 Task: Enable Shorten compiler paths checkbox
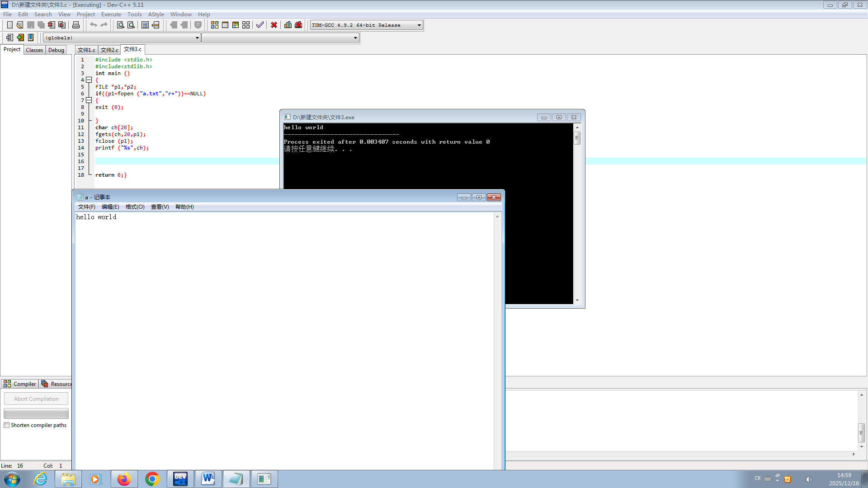[7, 425]
